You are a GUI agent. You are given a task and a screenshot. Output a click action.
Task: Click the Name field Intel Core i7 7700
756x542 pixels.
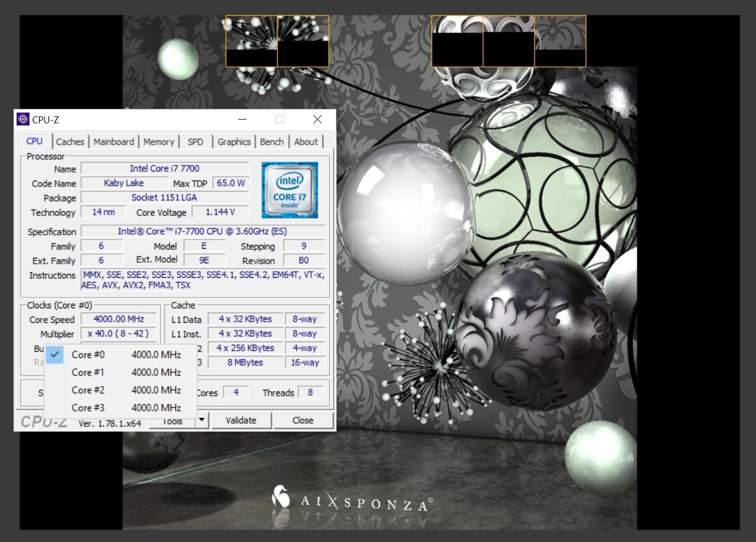pyautogui.click(x=164, y=168)
